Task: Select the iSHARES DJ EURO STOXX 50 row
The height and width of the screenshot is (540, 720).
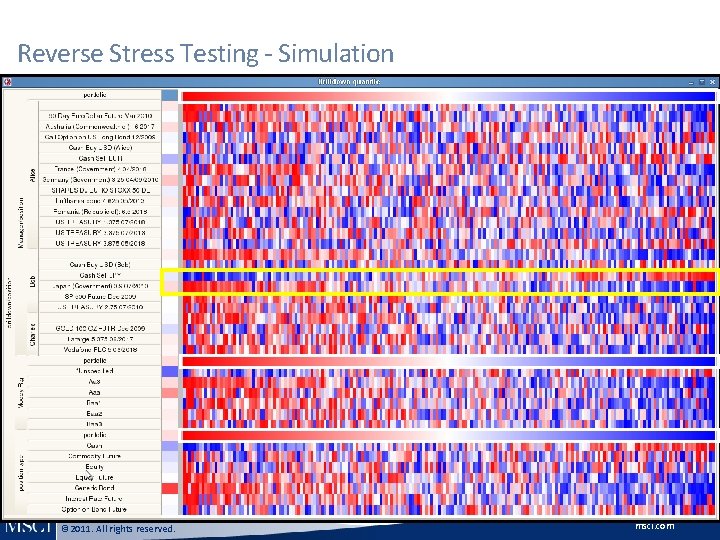Action: click(100, 190)
